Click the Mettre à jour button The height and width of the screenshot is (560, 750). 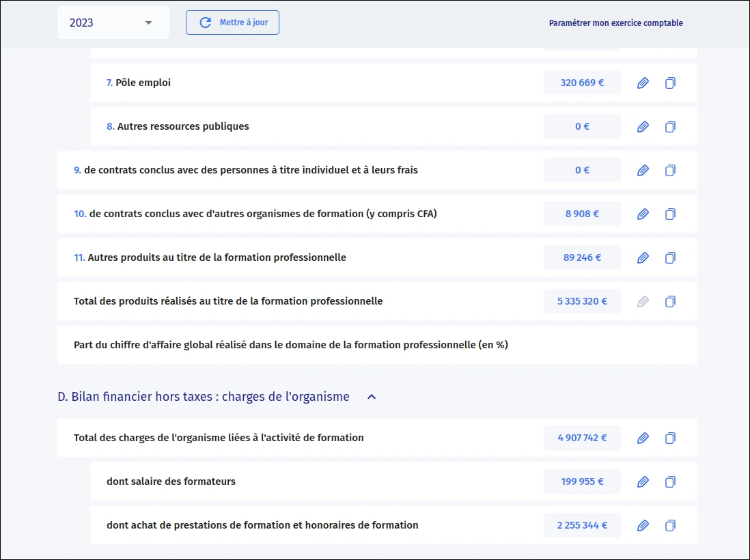tap(232, 23)
